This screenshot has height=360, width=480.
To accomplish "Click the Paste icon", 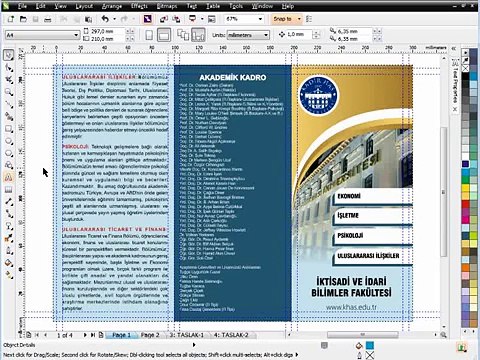I will coord(88,19).
